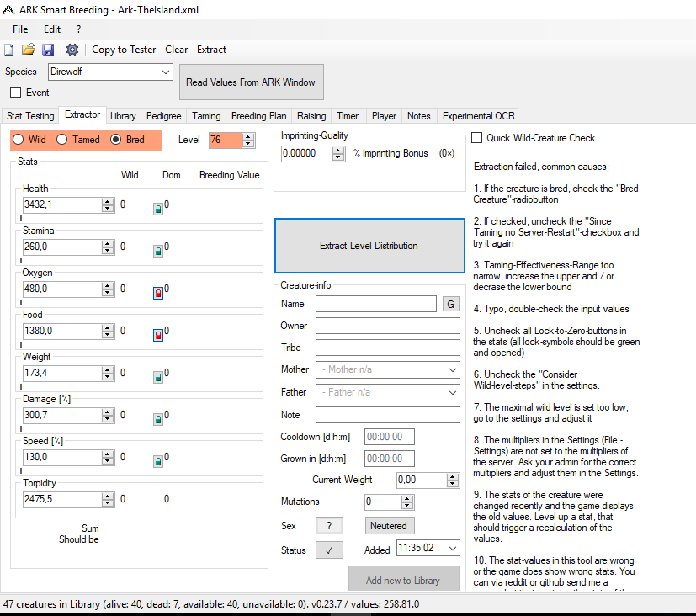Screen dimensions: 696x616
Task: Click the Owner input field
Action: point(387,326)
